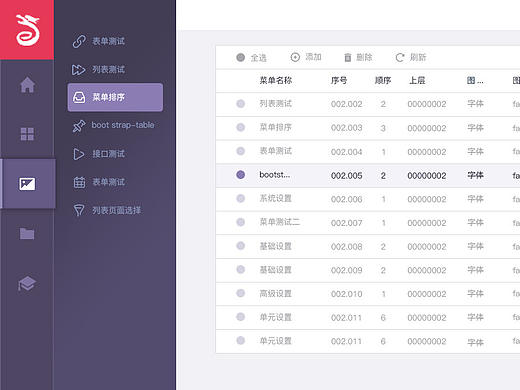Click the 002.009 cell
The height and width of the screenshot is (390, 520).
click(347, 270)
